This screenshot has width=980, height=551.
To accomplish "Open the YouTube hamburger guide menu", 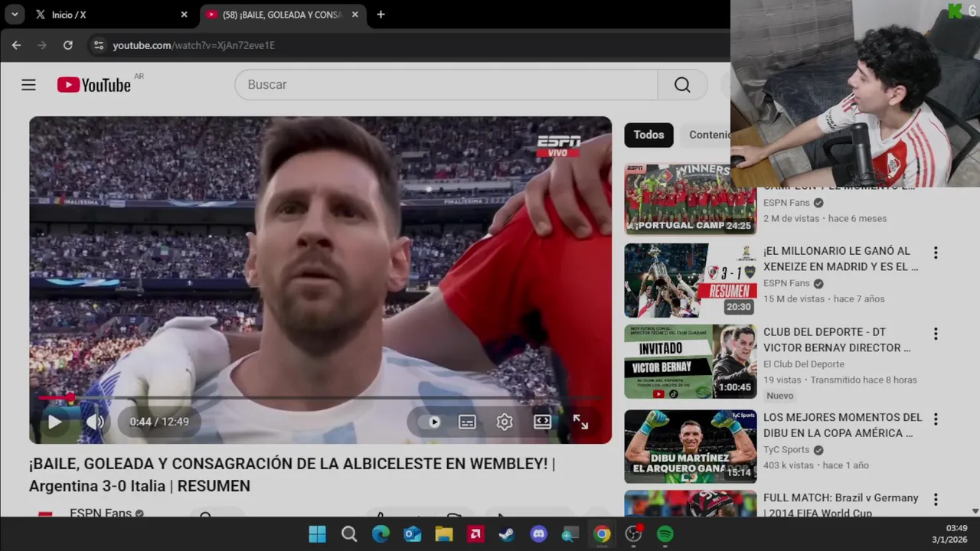I will click(28, 85).
